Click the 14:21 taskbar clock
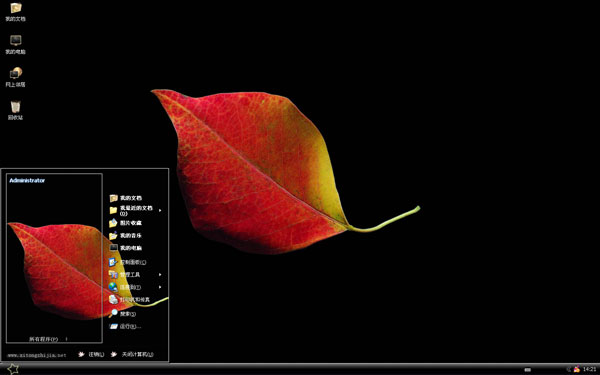 tap(590, 369)
